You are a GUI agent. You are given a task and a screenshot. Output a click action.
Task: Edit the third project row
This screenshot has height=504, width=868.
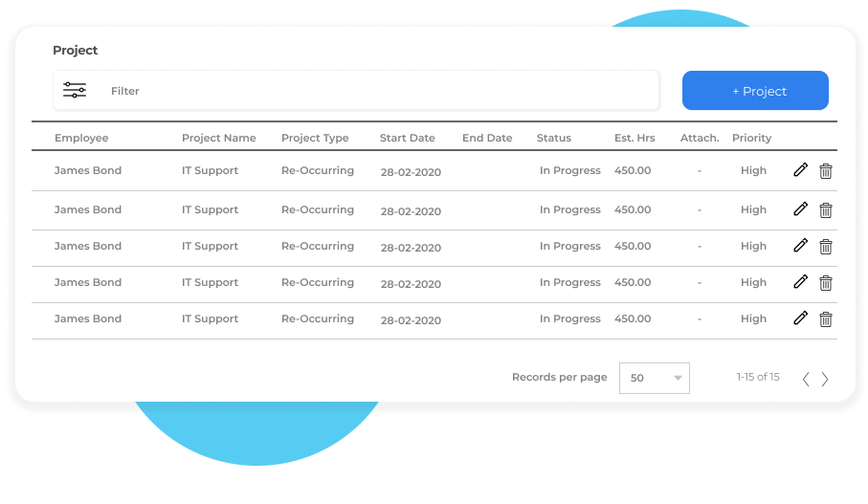click(x=801, y=246)
